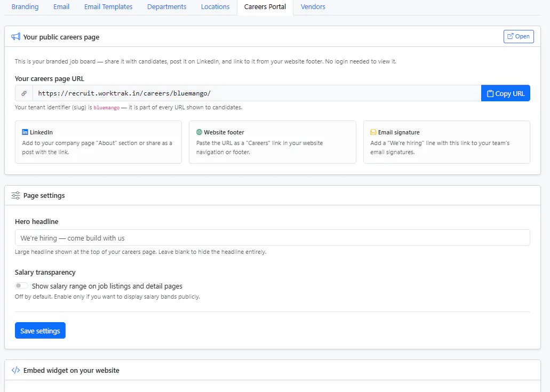
Task: Switch to the Branding tab
Action: click(25, 6)
